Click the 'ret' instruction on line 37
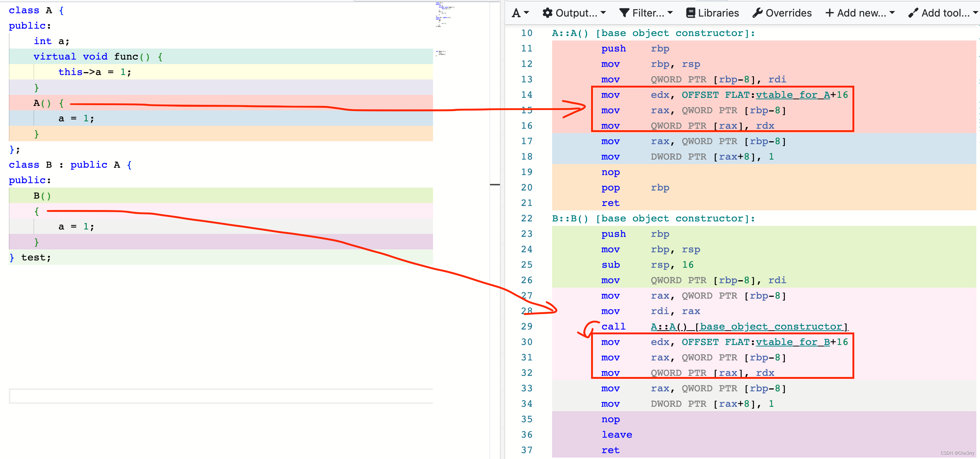The height and width of the screenshot is (459, 980). [611, 450]
